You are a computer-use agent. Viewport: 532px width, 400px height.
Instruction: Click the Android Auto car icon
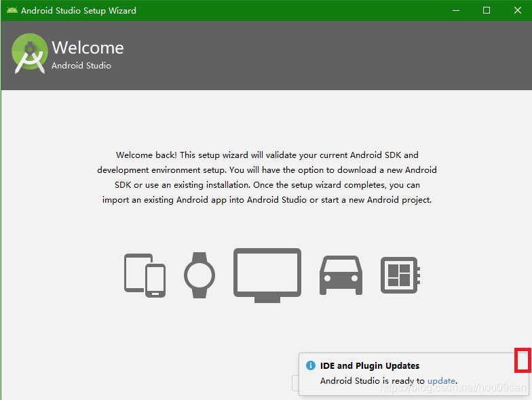tap(341, 275)
